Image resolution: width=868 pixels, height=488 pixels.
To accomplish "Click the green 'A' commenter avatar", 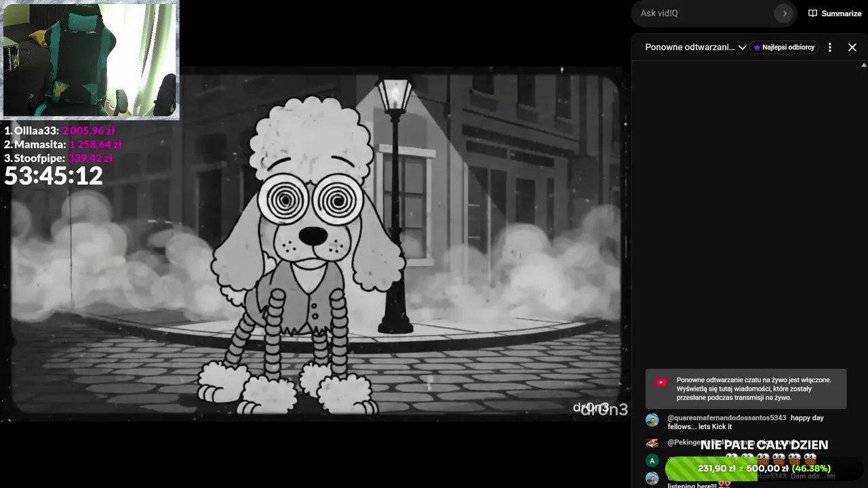I will (652, 461).
